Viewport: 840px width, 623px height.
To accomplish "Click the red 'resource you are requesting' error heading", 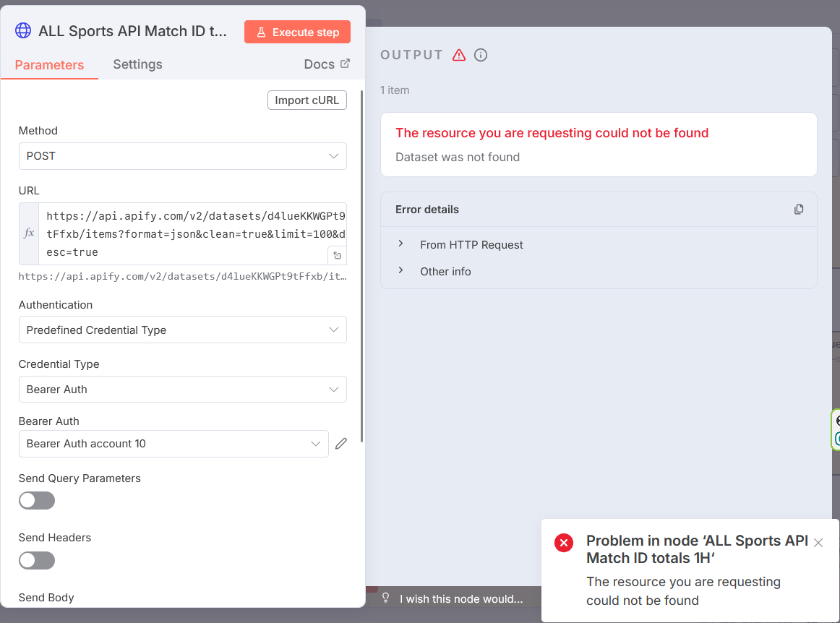I will [x=552, y=133].
